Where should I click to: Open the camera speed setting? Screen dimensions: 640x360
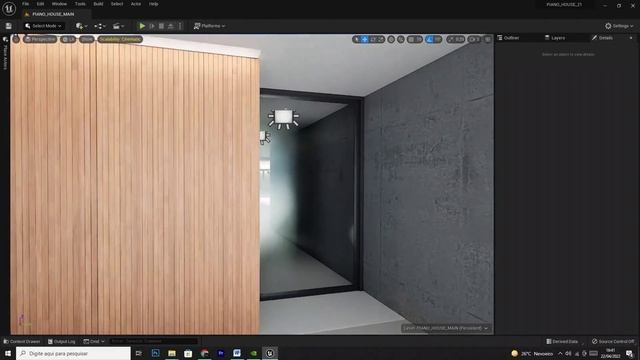(x=474, y=39)
